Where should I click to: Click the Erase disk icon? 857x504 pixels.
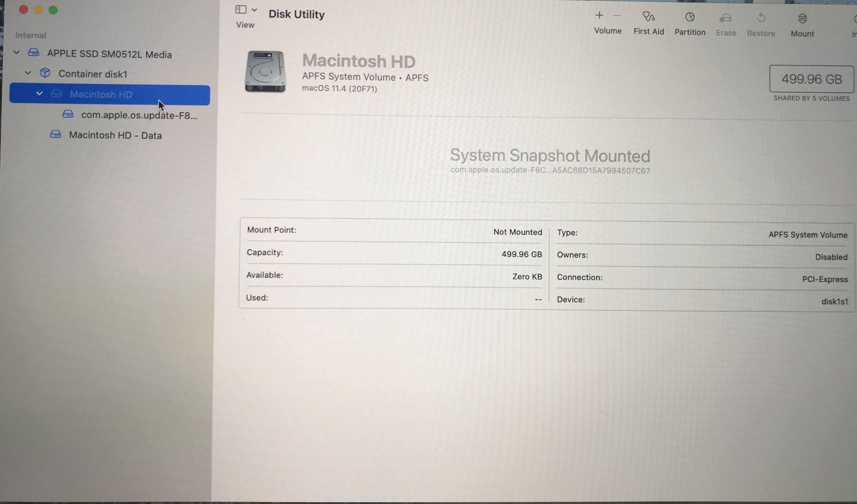(x=725, y=18)
